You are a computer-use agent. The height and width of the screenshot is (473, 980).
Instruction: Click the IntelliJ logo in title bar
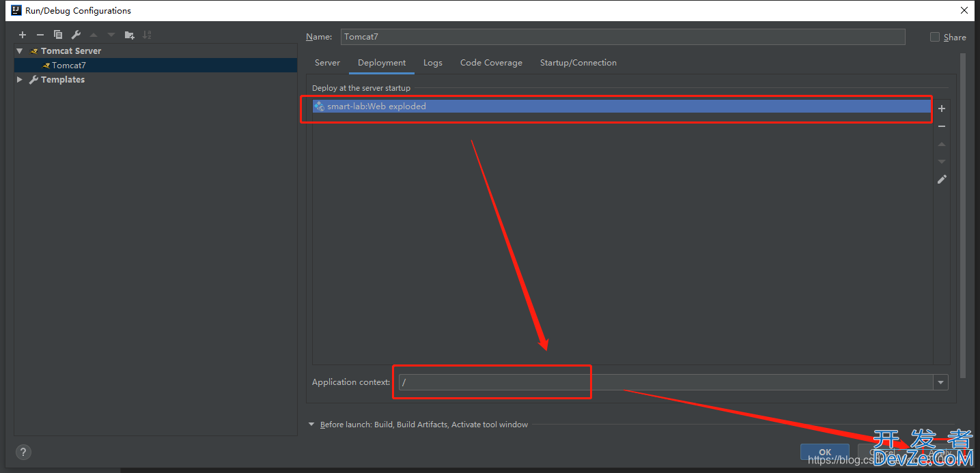[16, 10]
